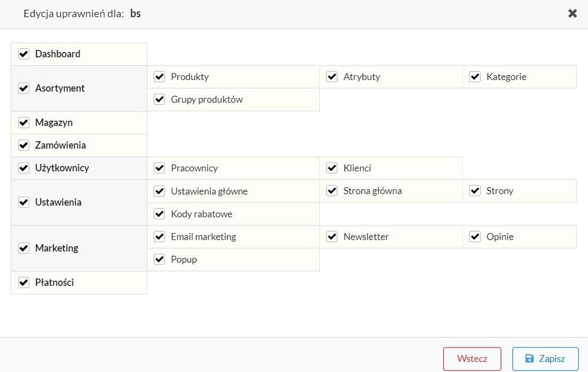Toggle the Magazyn checkbox

(24, 122)
